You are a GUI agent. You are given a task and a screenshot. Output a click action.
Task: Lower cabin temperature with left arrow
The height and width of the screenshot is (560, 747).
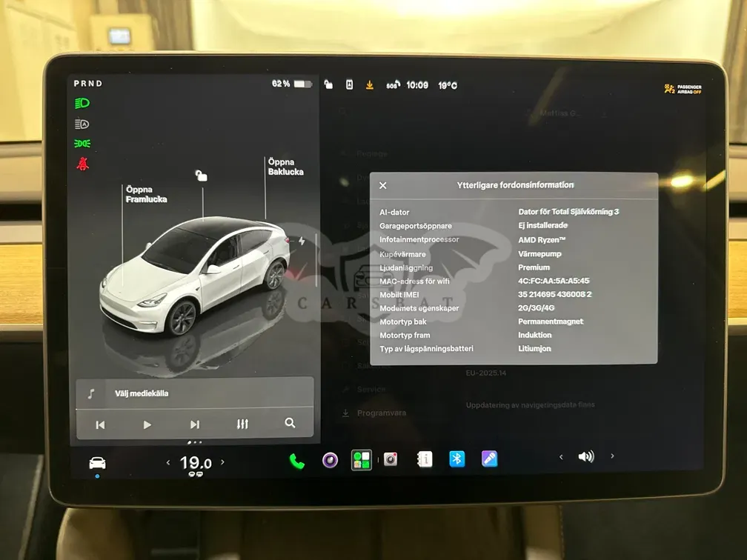[x=168, y=462]
